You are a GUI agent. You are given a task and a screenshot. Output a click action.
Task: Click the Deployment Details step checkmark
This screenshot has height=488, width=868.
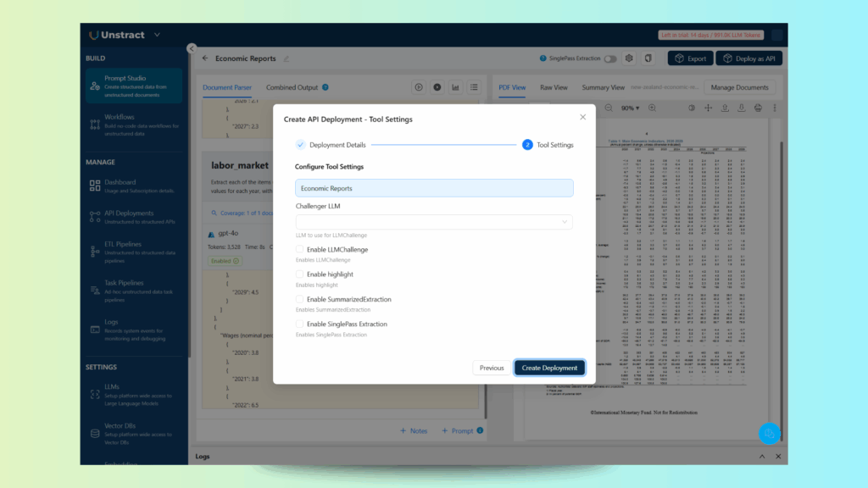coord(300,145)
